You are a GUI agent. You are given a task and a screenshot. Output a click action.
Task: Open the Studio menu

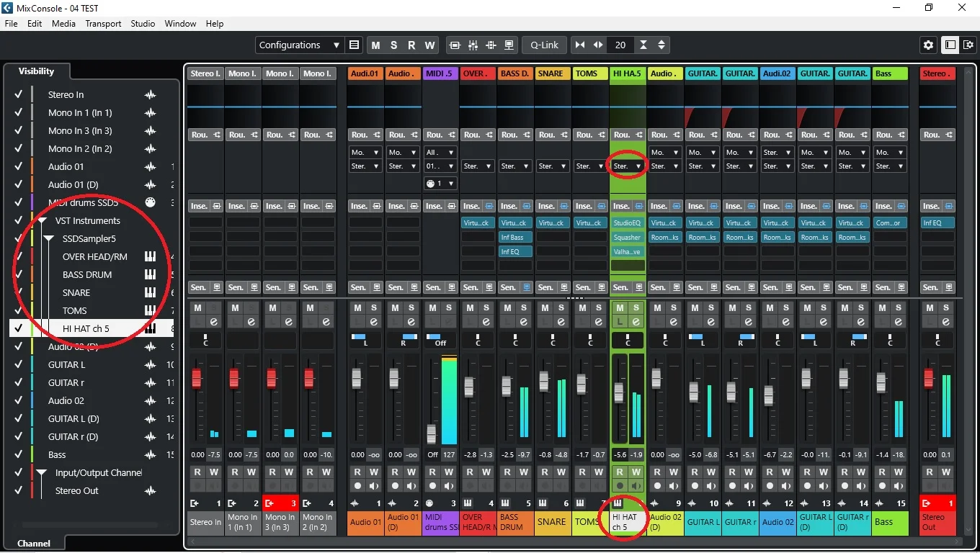(143, 24)
